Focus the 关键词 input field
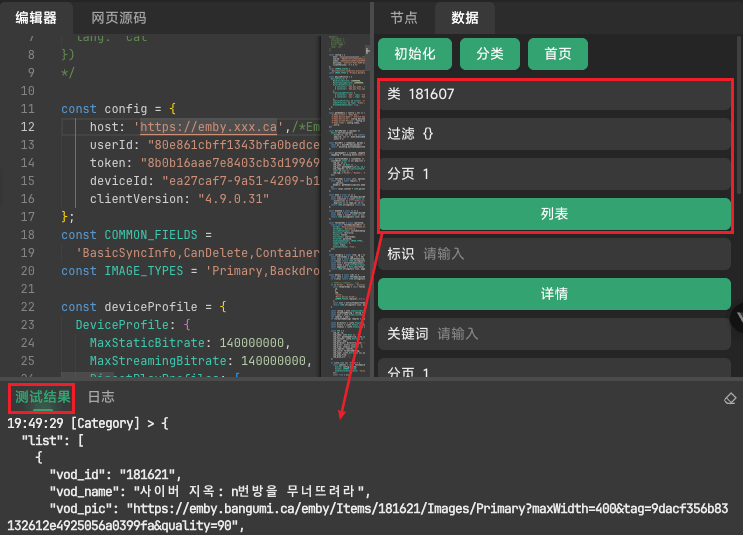The height and width of the screenshot is (535, 743). (580, 334)
